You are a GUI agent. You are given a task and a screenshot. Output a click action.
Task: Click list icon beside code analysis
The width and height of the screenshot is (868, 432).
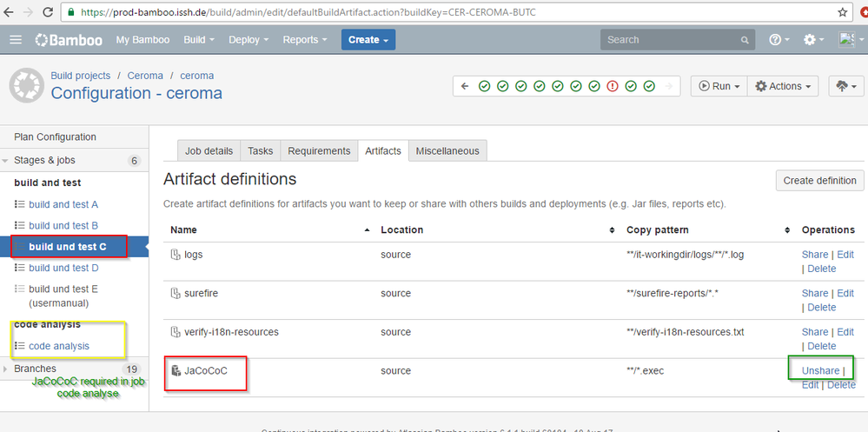point(19,346)
